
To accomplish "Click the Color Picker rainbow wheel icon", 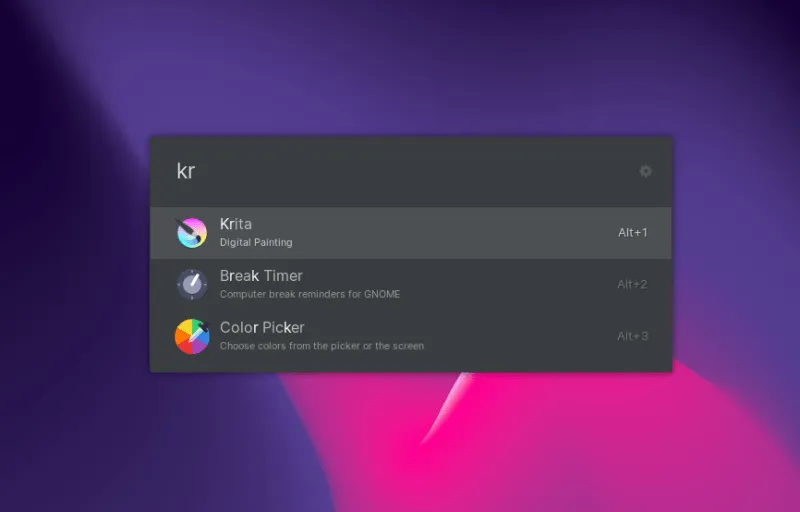I will (191, 336).
